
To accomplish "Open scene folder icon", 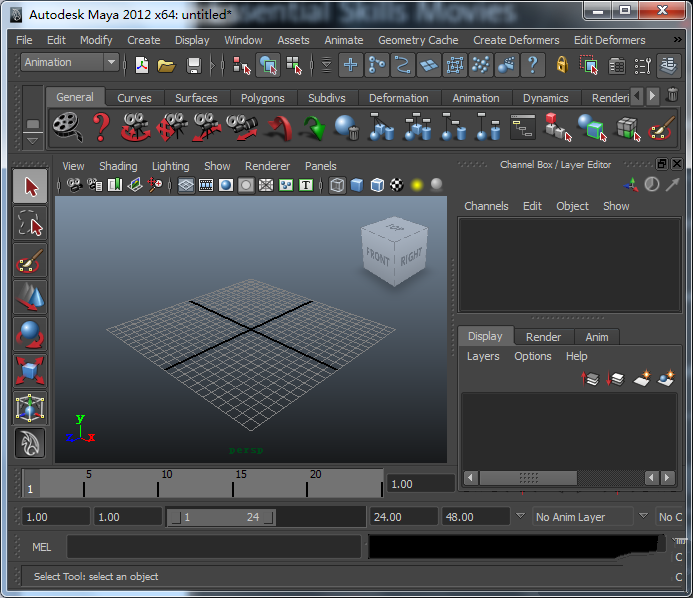I will pyautogui.click(x=166, y=65).
